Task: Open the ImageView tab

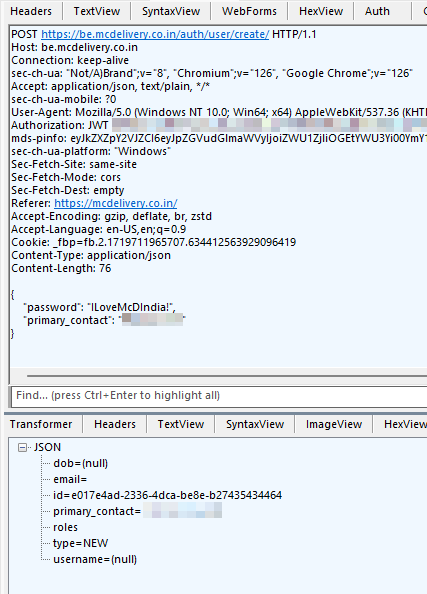Action: click(334, 424)
